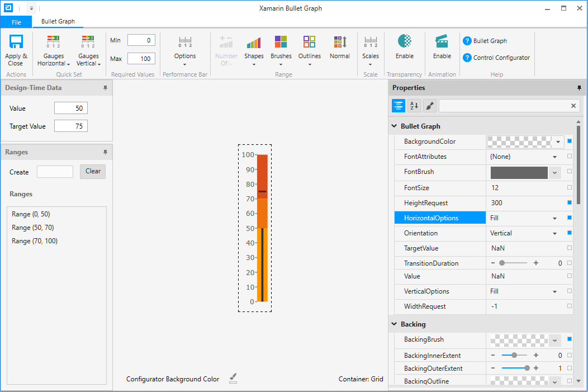This screenshot has width=588, height=392.
Task: Click the Clear ranges button
Action: [93, 172]
